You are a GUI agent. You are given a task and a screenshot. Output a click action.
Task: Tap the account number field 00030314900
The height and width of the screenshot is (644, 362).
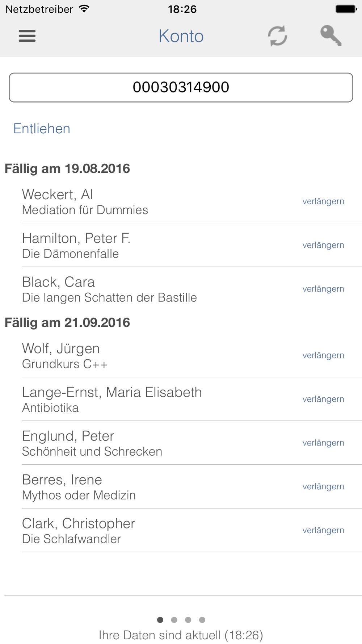pos(181,87)
